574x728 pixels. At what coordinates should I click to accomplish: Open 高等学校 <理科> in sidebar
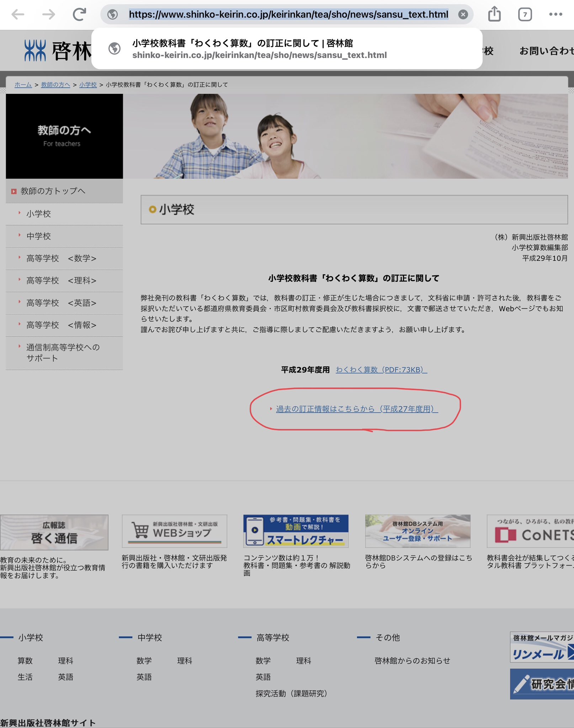pos(64,280)
